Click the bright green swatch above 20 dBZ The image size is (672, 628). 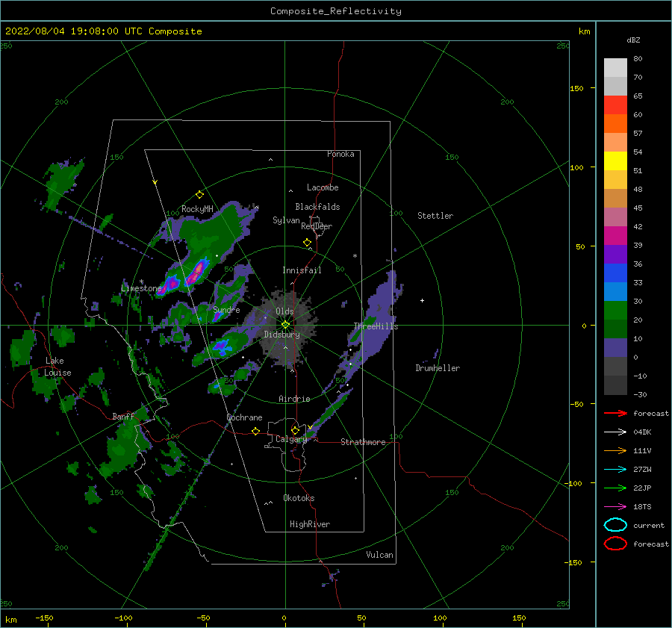pyautogui.click(x=615, y=311)
